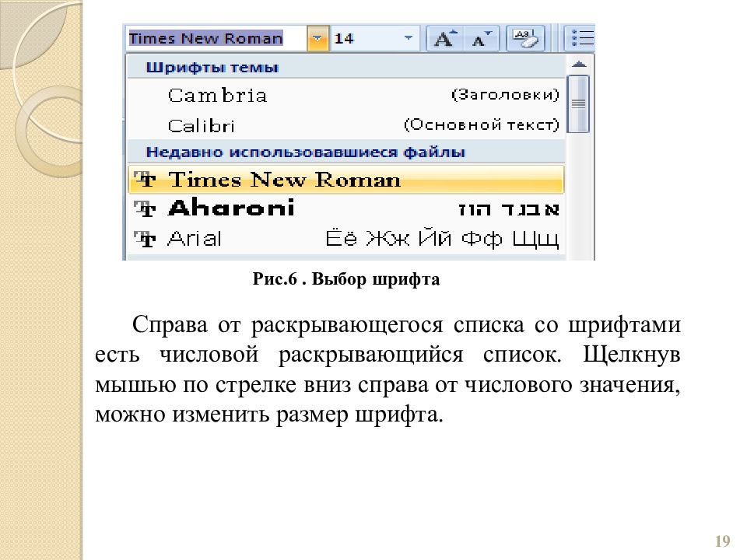
Task: Select the Aharoni font
Action: click(x=346, y=208)
